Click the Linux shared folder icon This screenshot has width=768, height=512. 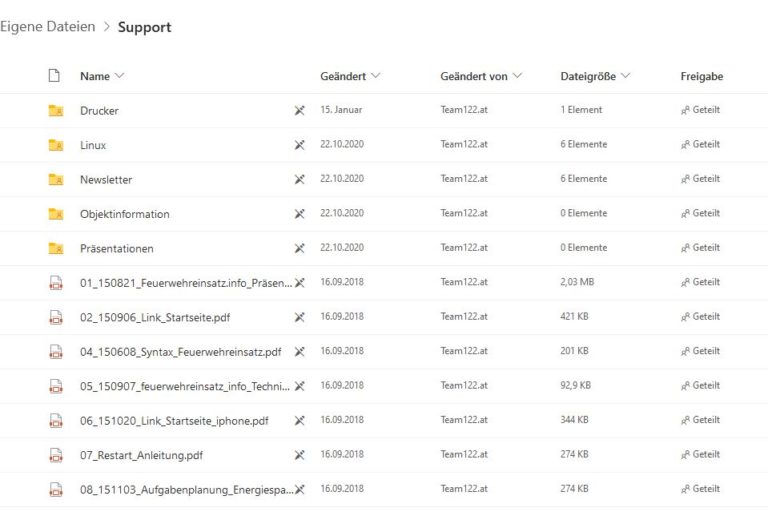56,145
